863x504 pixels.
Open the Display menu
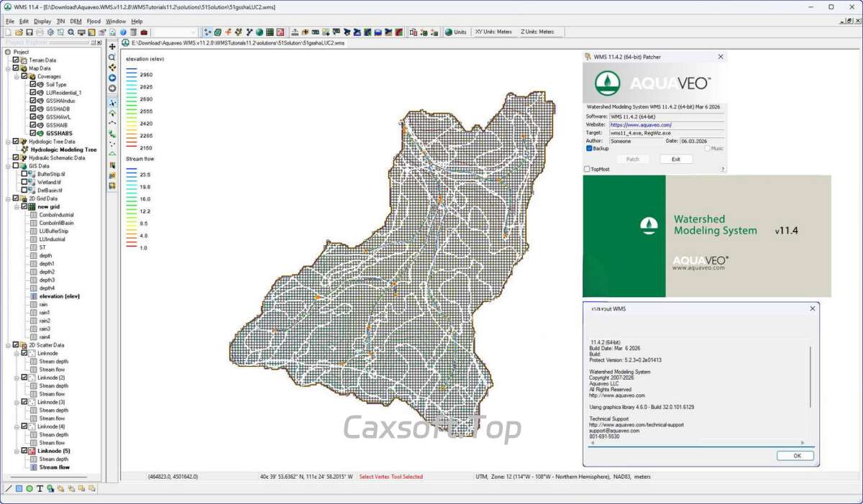point(42,22)
